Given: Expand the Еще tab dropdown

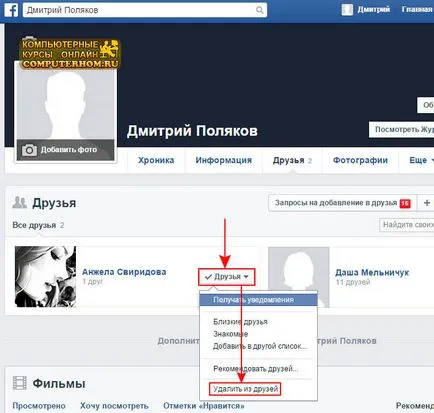Looking at the screenshot, I should 421,160.
